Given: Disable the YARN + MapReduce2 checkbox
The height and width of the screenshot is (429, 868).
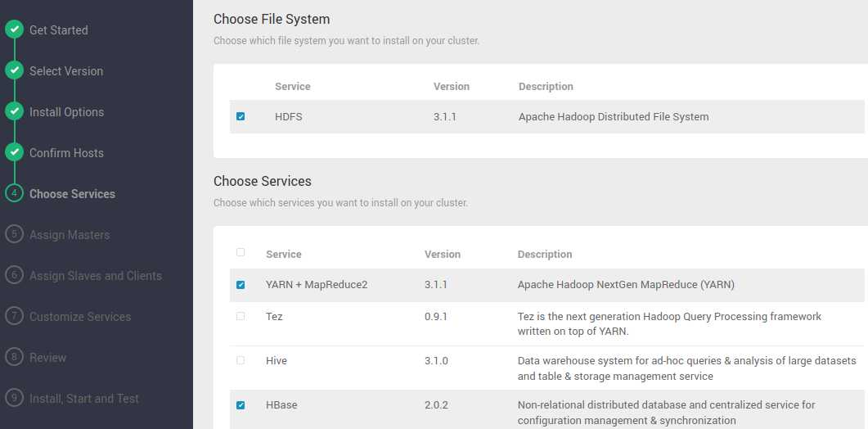Looking at the screenshot, I should tap(241, 286).
